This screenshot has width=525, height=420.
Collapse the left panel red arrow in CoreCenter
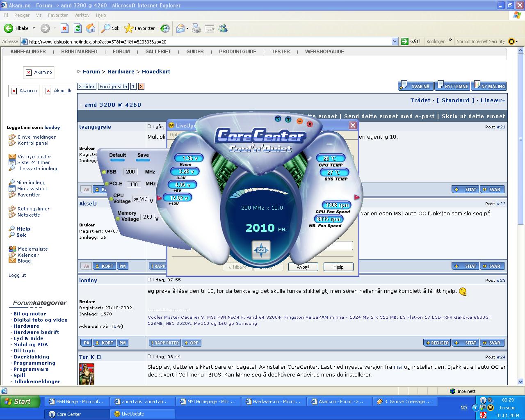159,198
